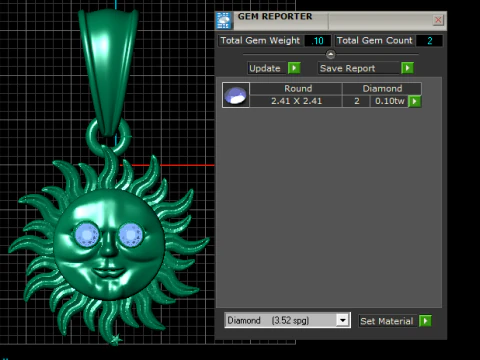Click the Gem Reporter title icon
Image resolution: width=480 pixels, height=360 pixels.
tap(224, 21)
